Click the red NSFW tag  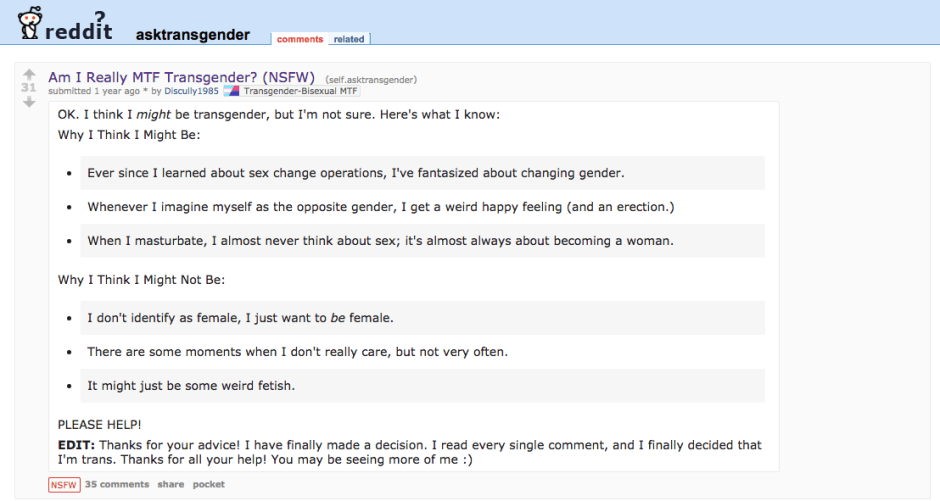pos(63,485)
